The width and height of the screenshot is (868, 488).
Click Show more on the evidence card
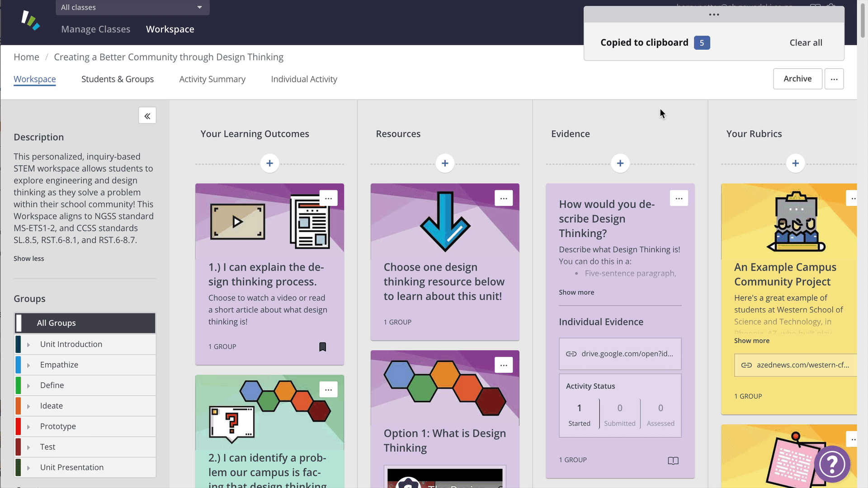point(576,292)
